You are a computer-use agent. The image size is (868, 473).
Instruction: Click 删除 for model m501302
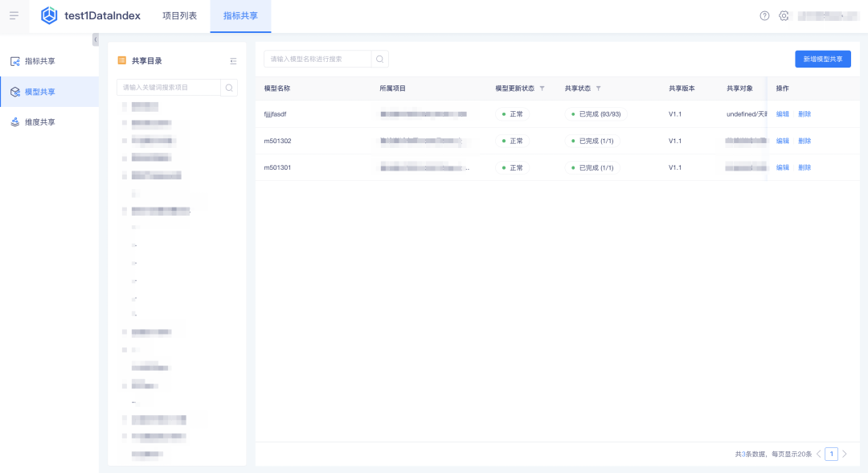(x=805, y=141)
